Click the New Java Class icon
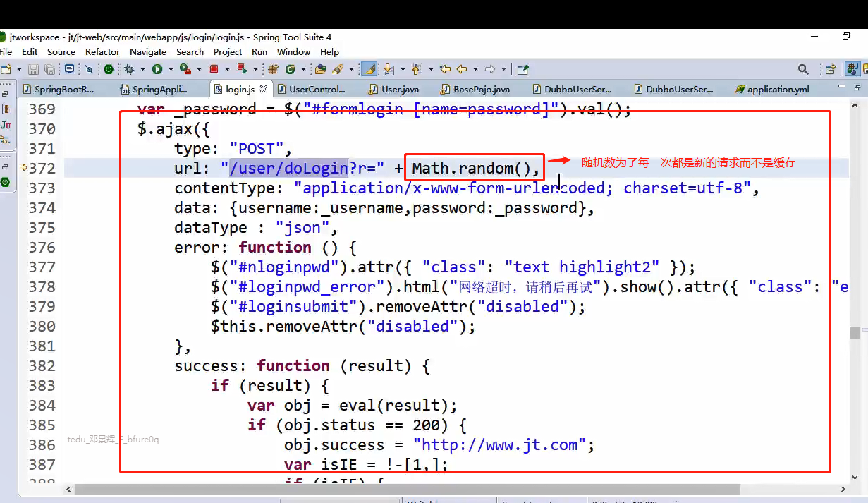 click(291, 69)
